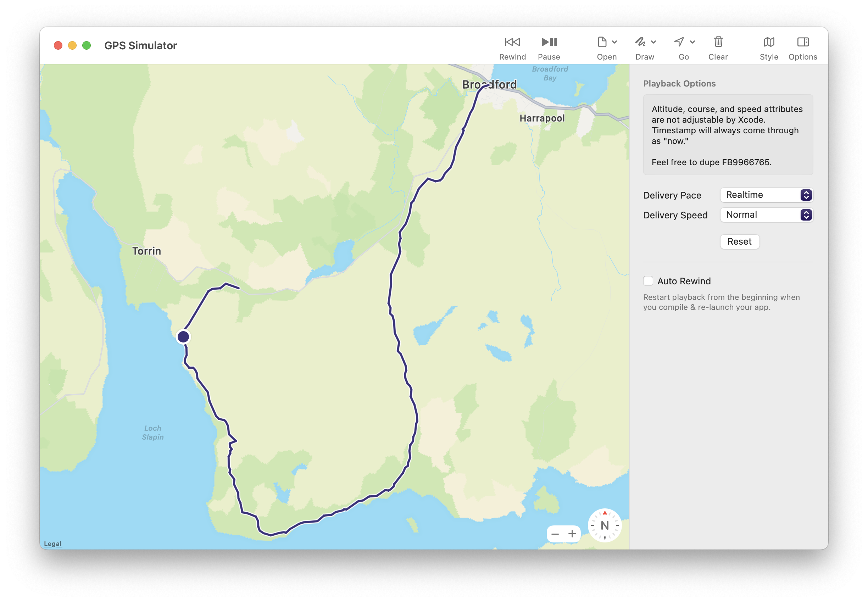Click the Broadford Bay label

550,73
